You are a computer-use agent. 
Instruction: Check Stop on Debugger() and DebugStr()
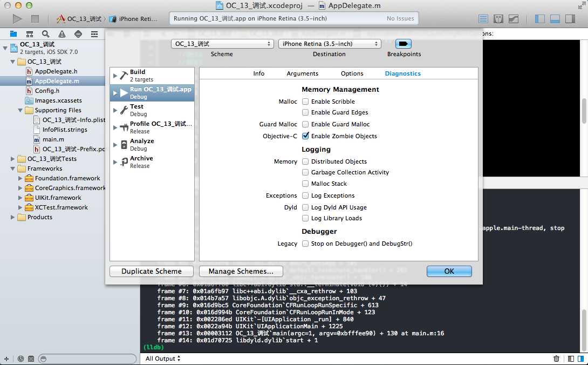tap(305, 244)
